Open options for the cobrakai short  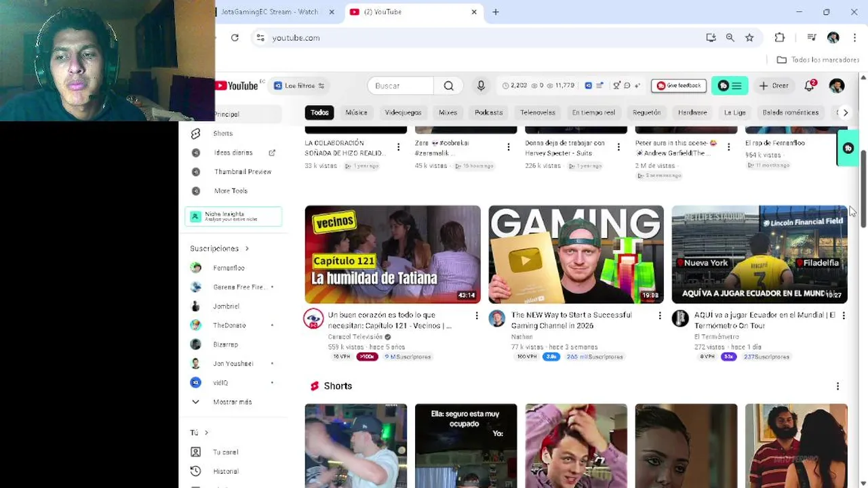click(508, 146)
